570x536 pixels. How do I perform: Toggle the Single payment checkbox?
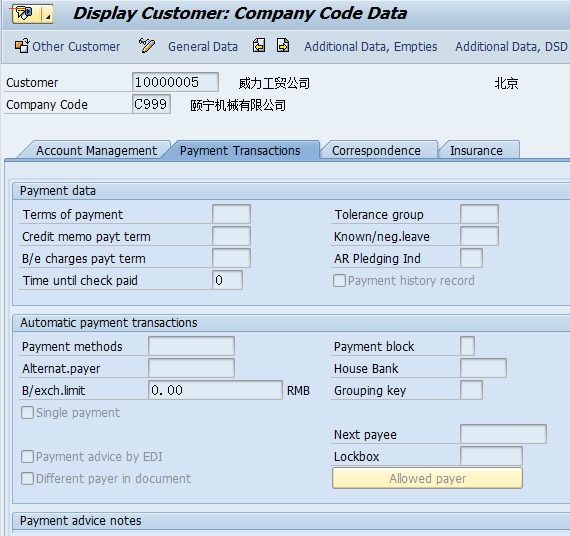click(27, 413)
